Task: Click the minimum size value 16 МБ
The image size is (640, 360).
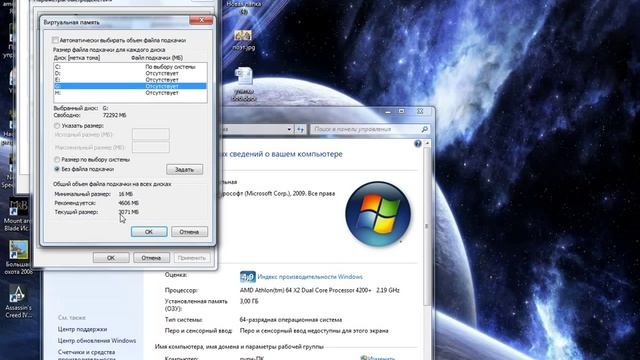Action: [125, 194]
